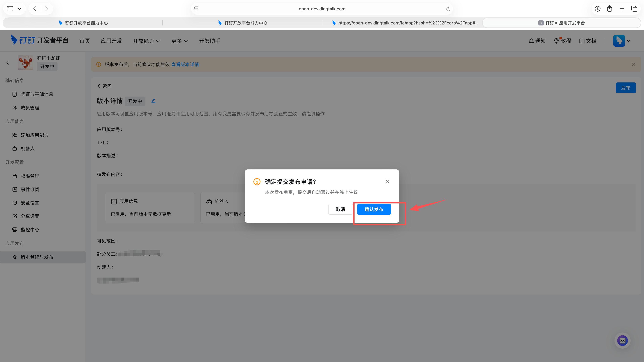Edit version details via the pencil icon
The height and width of the screenshot is (362, 644).
pyautogui.click(x=153, y=100)
